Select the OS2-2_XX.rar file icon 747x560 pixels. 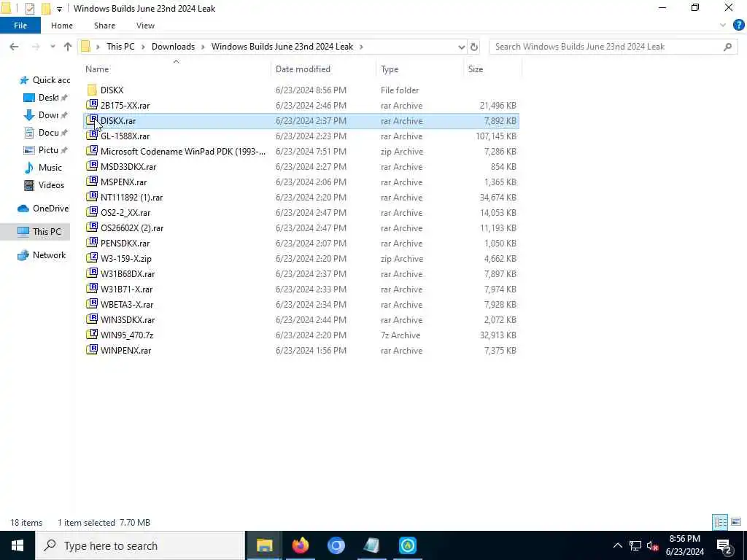pyautogui.click(x=92, y=212)
